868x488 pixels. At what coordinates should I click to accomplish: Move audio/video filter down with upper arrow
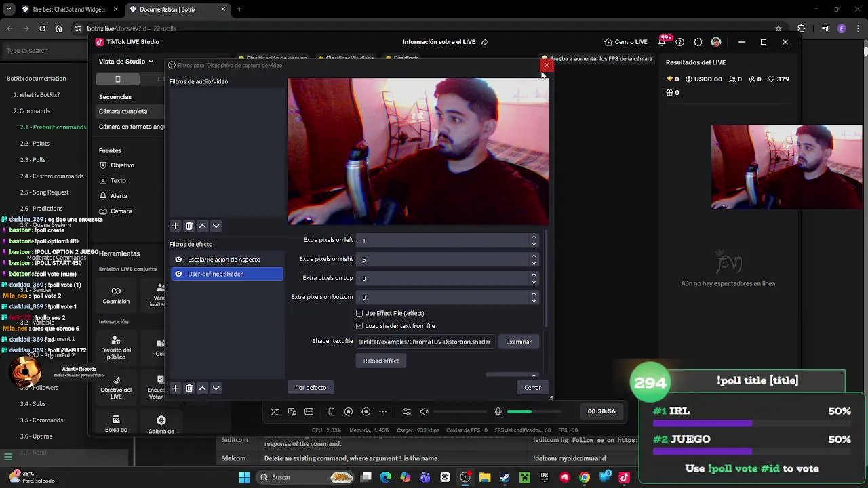pyautogui.click(x=216, y=226)
